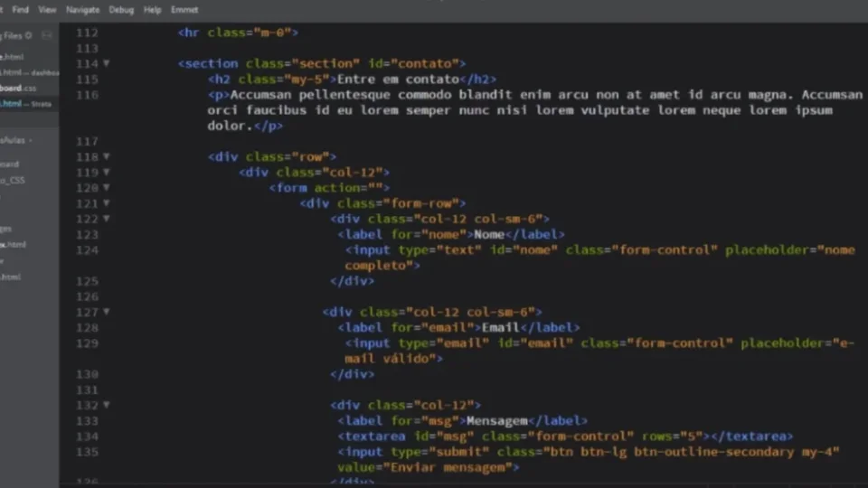Click line number 129 in the gutter

(87, 343)
